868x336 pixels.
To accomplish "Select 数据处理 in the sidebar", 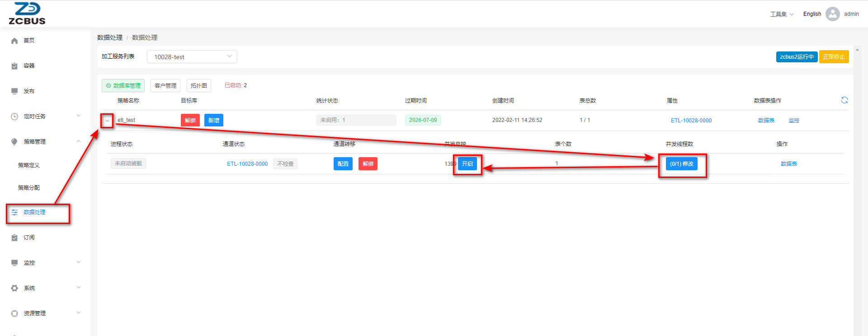I will (x=34, y=212).
